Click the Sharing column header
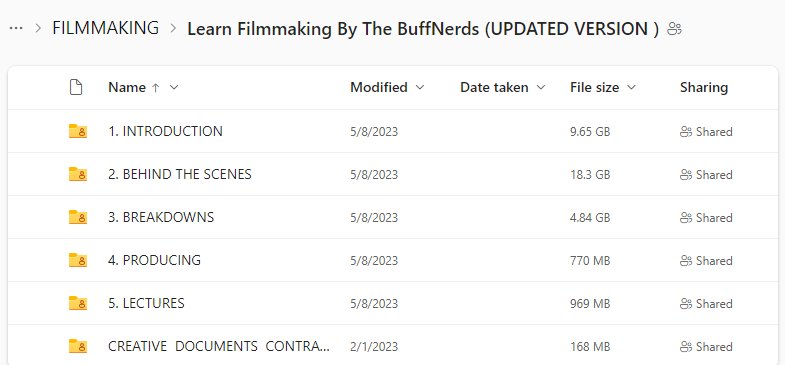 [x=703, y=88]
